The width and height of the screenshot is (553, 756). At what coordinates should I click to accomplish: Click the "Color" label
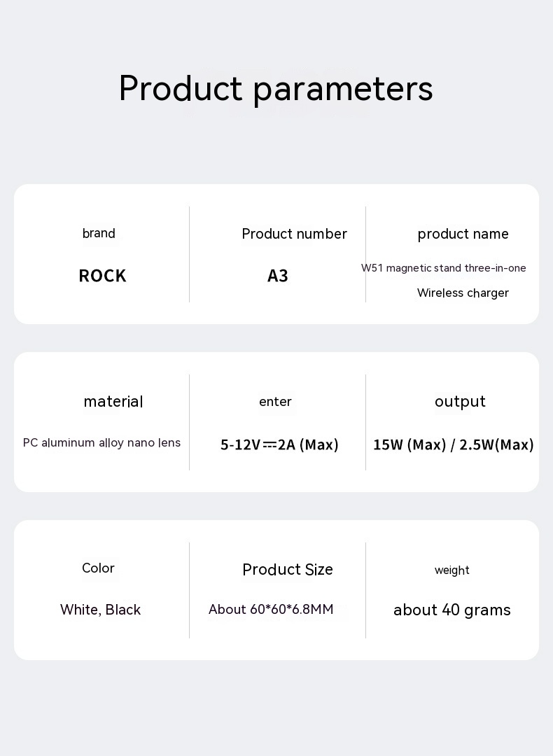(98, 568)
